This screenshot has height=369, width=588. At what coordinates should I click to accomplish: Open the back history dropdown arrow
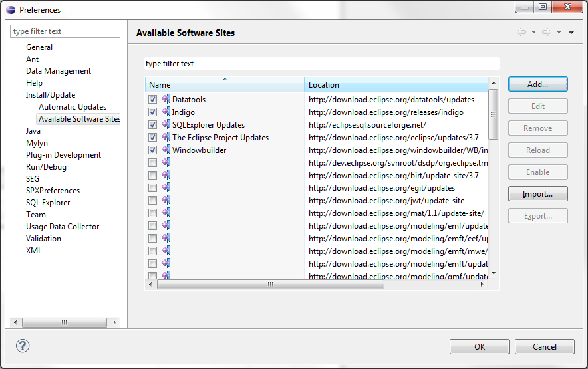[x=533, y=33]
